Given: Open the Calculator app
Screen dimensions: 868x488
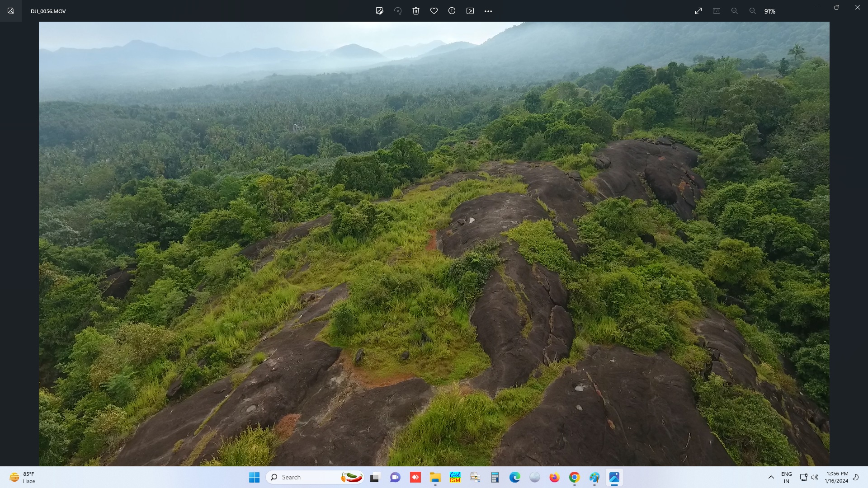Looking at the screenshot, I should 495,477.
